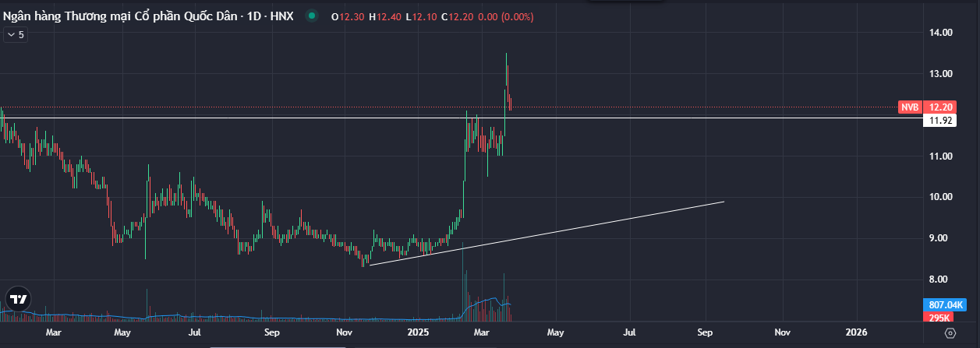
Task: Click the 2025 time axis label
Action: pos(419,332)
